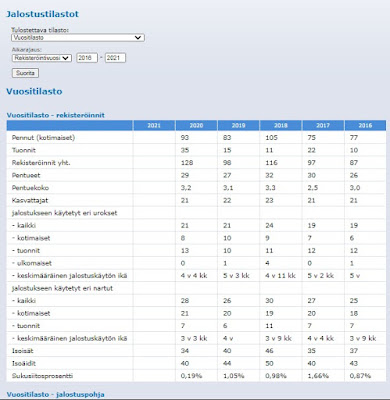This screenshot has height=400, width=390.
Task: Click the 2020 column header
Action: (x=196, y=125)
